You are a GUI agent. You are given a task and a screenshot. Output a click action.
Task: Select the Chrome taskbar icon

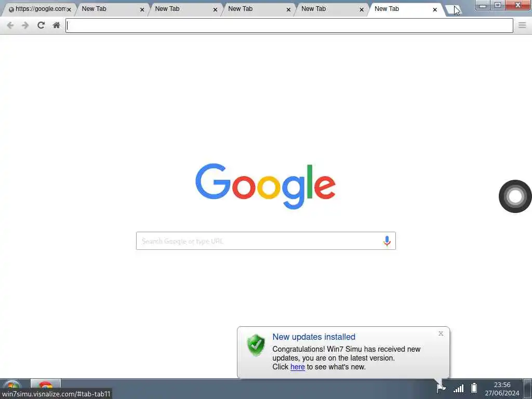pyautogui.click(x=46, y=387)
